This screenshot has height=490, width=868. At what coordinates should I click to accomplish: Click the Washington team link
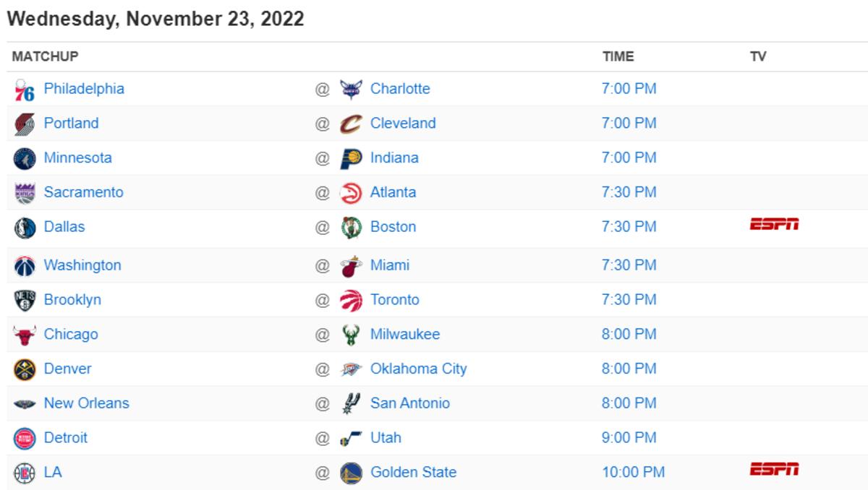click(x=82, y=265)
